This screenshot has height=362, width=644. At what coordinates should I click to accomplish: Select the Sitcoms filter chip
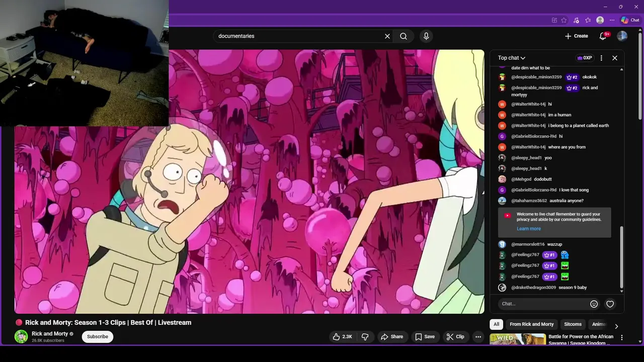click(573, 324)
